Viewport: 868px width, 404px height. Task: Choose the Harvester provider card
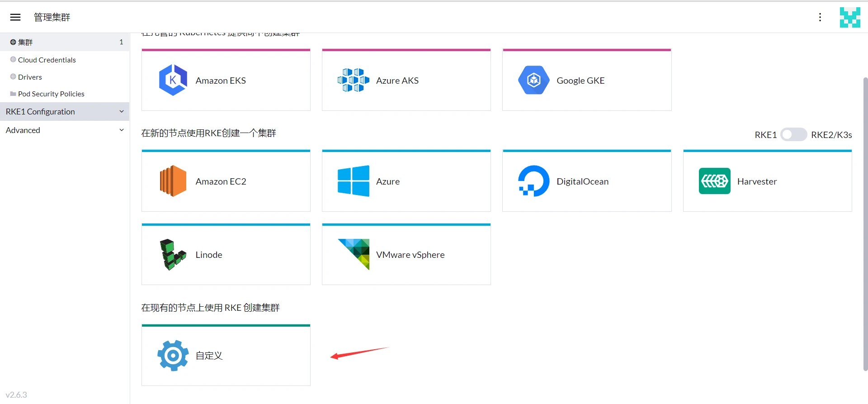[767, 181]
